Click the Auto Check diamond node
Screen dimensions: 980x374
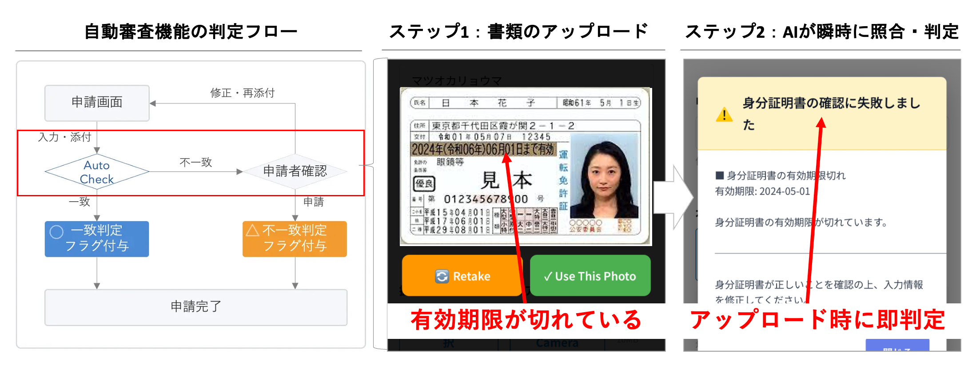pos(97,172)
